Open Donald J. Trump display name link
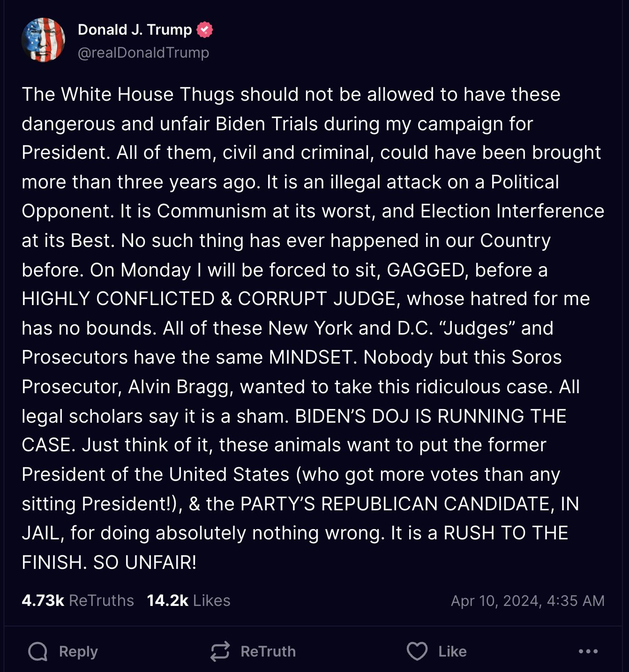Viewport: 629px width, 672px height. tap(135, 30)
